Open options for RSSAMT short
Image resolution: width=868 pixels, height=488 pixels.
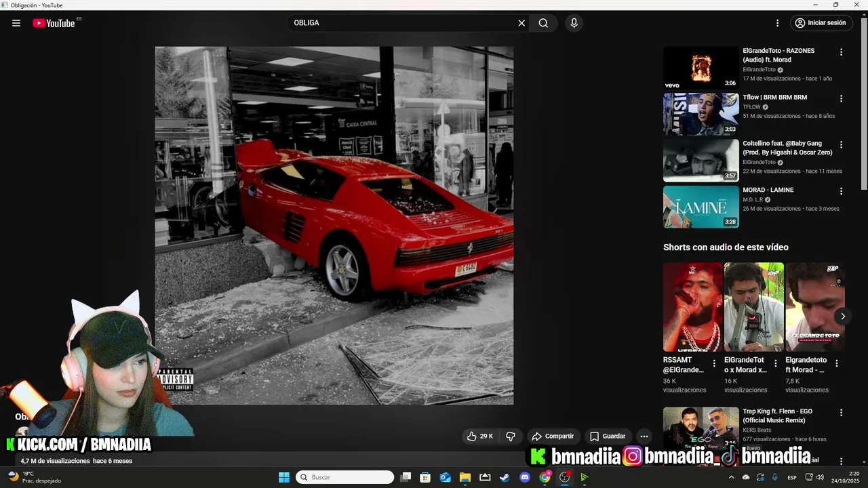714,363
